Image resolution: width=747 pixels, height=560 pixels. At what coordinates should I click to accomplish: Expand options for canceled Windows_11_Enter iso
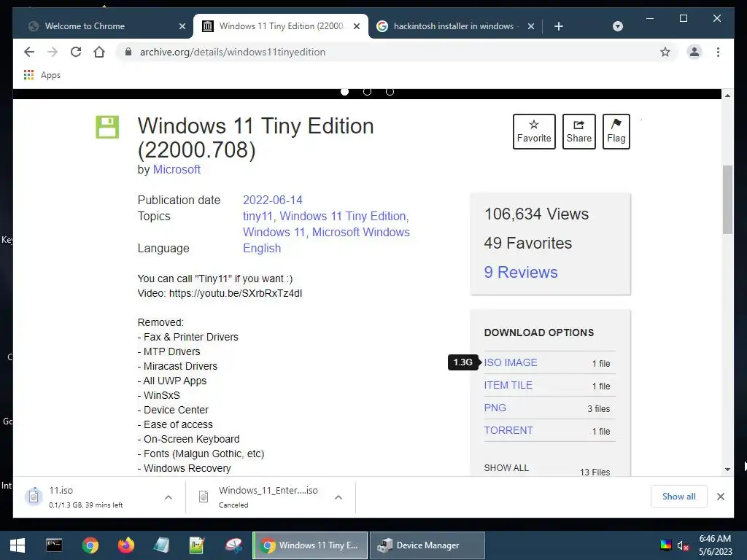(x=338, y=497)
